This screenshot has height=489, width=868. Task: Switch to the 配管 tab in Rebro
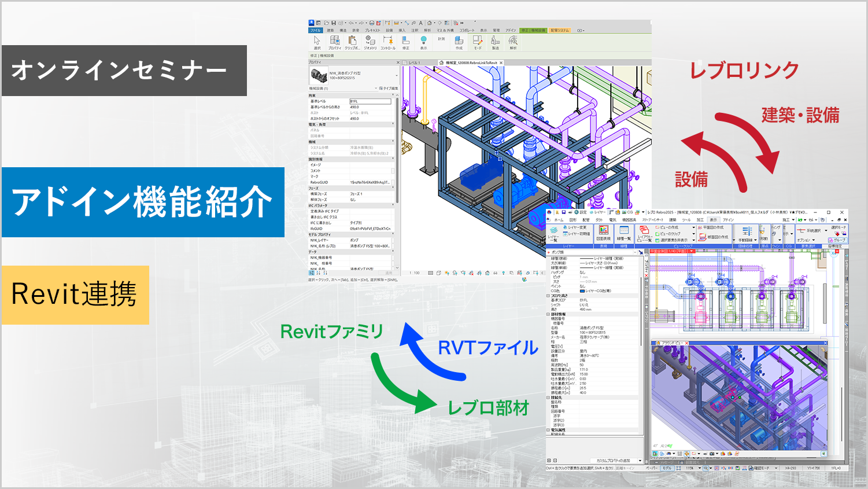pyautogui.click(x=586, y=220)
